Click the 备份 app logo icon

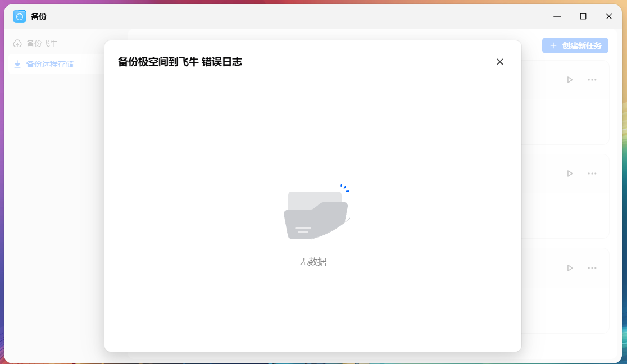coord(20,16)
